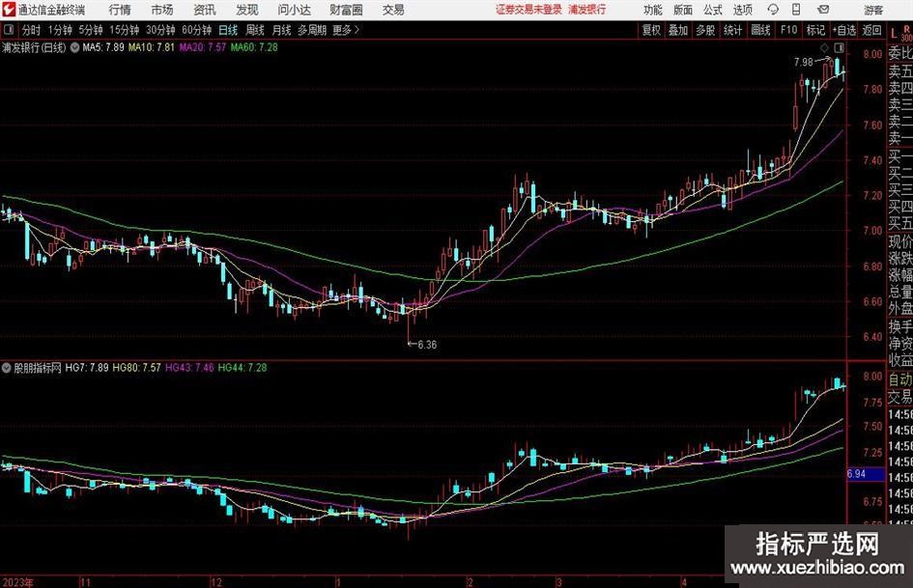Open the 问小达 menu

[294, 10]
